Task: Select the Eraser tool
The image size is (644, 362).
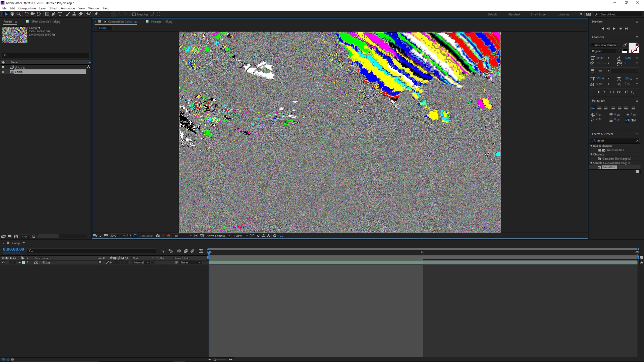Action: pos(81,14)
